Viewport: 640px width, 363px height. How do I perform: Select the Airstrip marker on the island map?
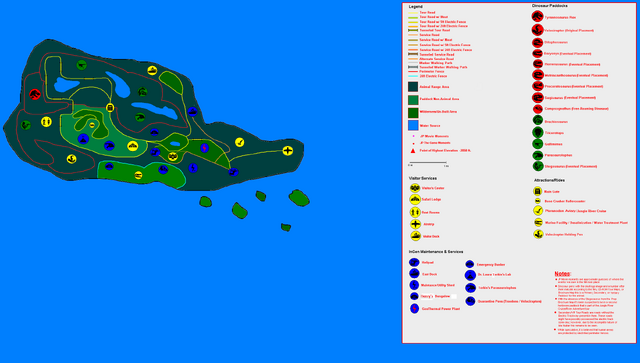click(288, 151)
